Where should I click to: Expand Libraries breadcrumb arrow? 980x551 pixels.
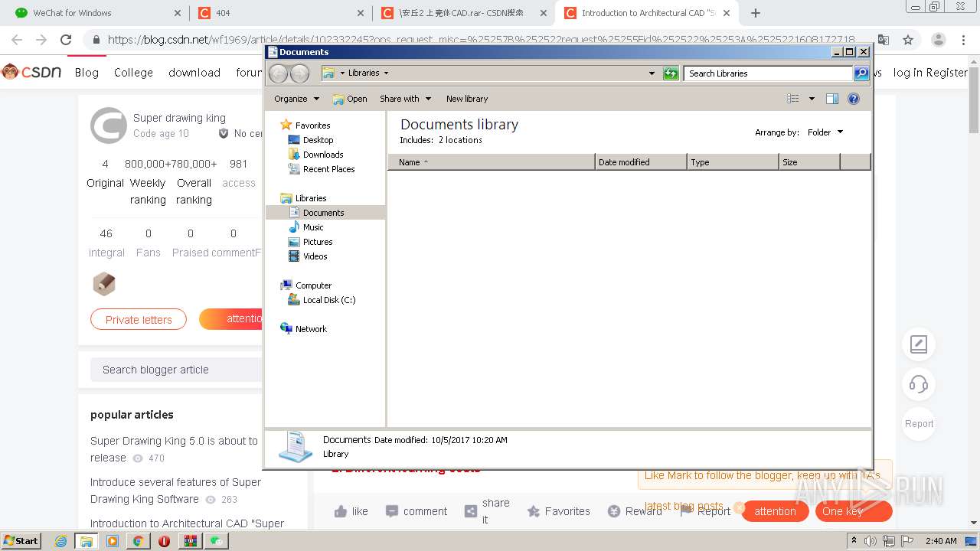pos(386,73)
